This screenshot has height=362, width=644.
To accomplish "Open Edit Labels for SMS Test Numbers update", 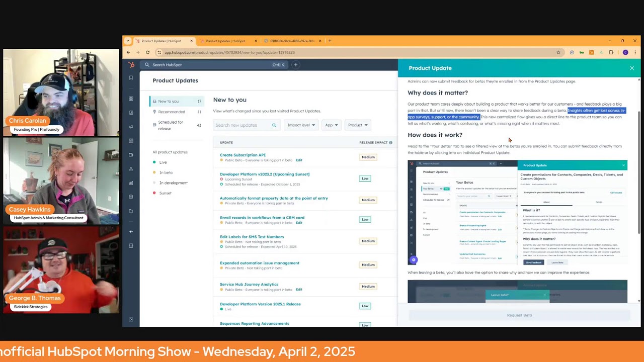I will click(x=252, y=237).
